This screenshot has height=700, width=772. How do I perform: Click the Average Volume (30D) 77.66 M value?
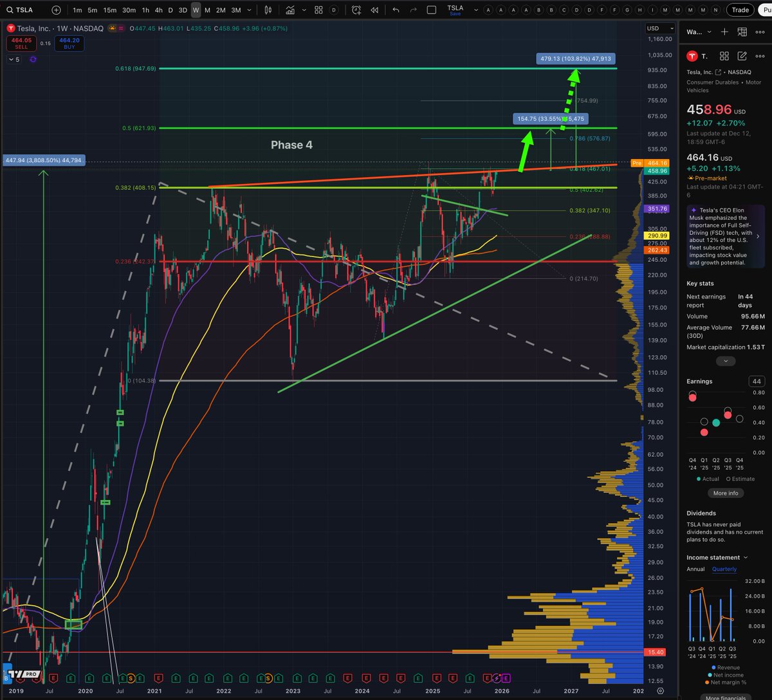[x=753, y=327]
